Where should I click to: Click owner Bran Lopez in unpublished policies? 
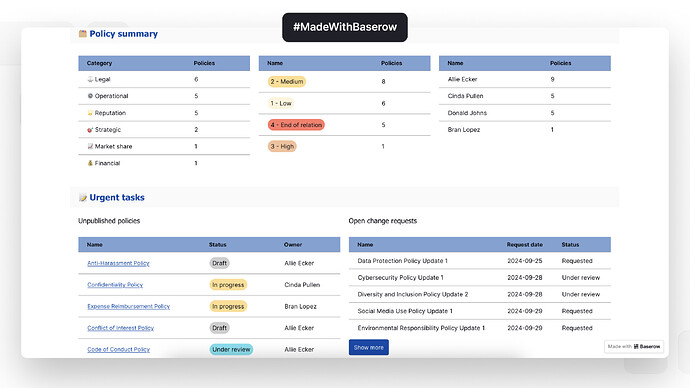(300, 306)
